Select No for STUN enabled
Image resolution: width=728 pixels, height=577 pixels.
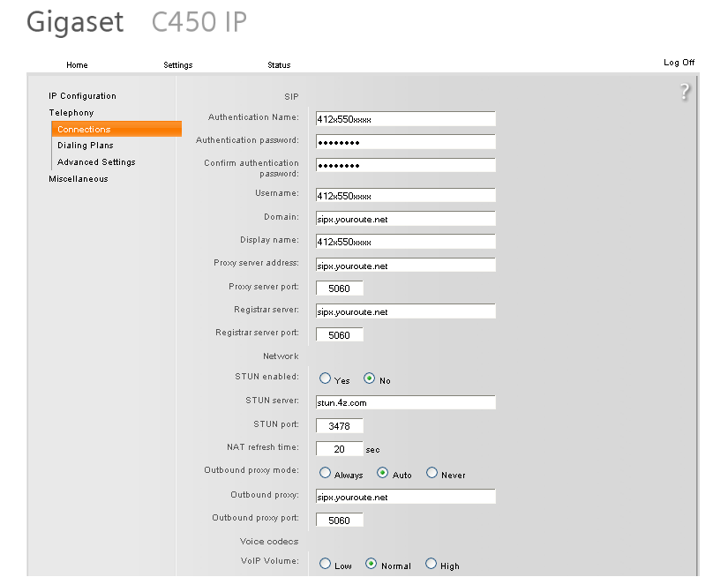coord(369,378)
